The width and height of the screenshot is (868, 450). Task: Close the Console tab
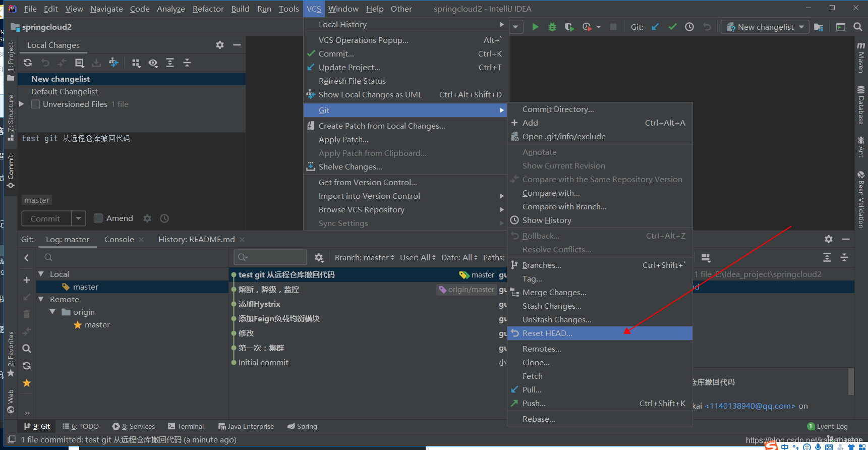tap(141, 239)
